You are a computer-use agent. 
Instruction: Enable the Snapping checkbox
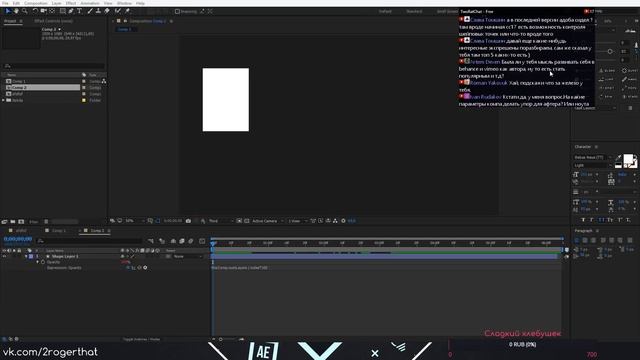[x=177, y=11]
